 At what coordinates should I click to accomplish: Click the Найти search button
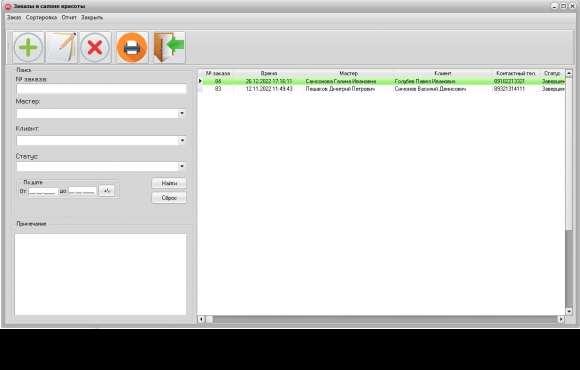(169, 183)
